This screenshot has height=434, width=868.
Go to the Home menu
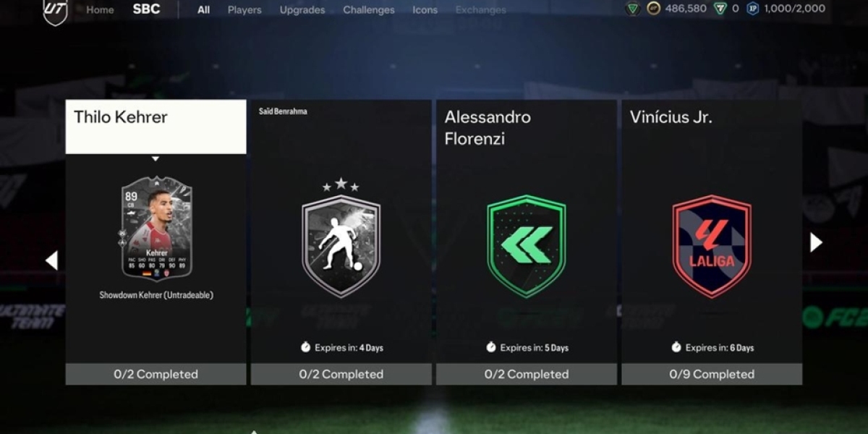pos(100,10)
